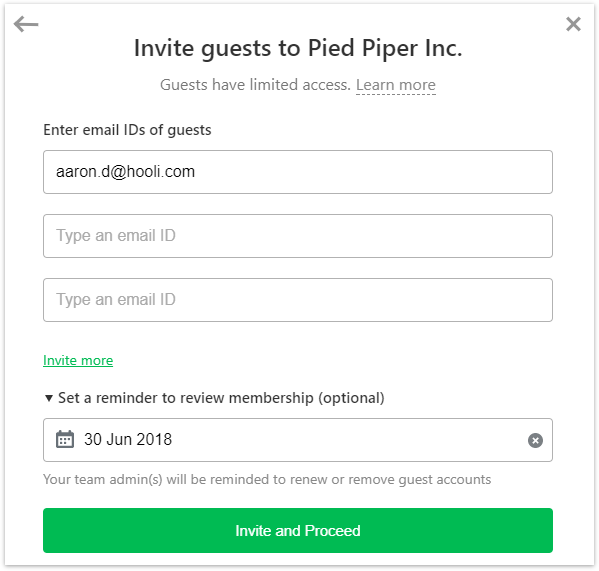599x571 pixels.
Task: Click the Enter email IDs of guests label
Action: [127, 130]
